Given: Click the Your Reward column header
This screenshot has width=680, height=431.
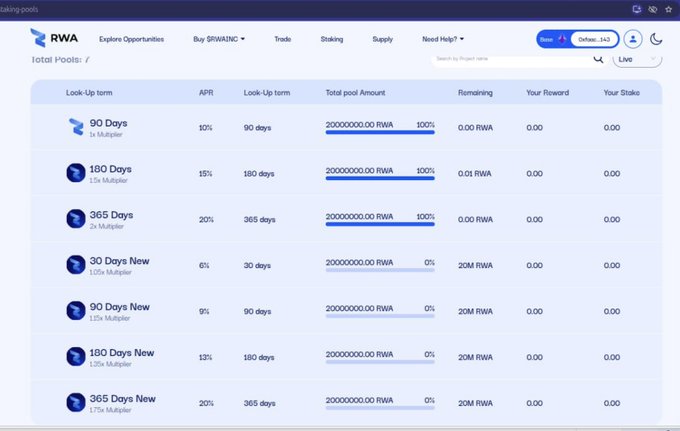Looking at the screenshot, I should [547, 92].
